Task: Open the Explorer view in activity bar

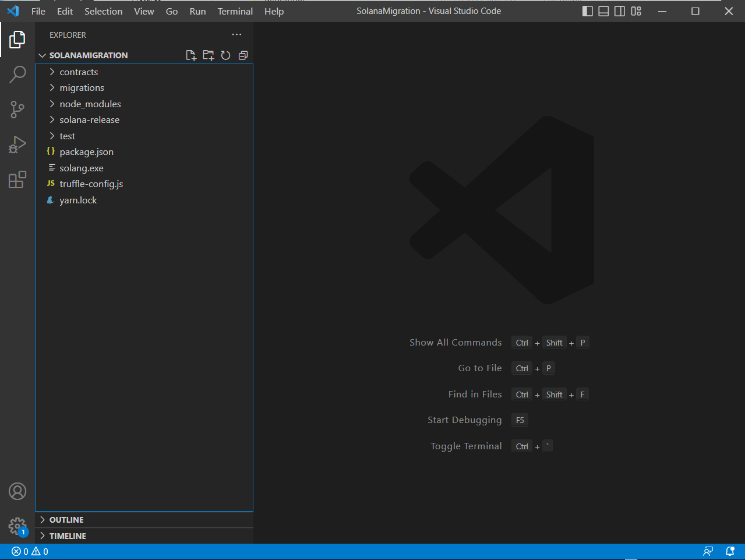Action: tap(17, 40)
